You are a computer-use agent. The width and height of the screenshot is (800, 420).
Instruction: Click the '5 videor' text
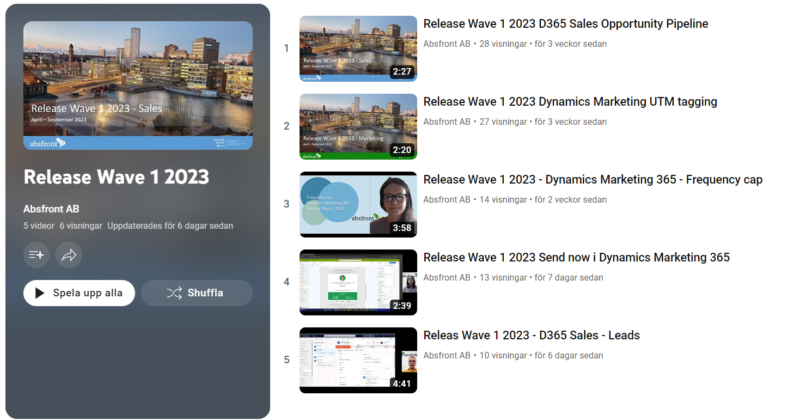pyautogui.click(x=39, y=226)
